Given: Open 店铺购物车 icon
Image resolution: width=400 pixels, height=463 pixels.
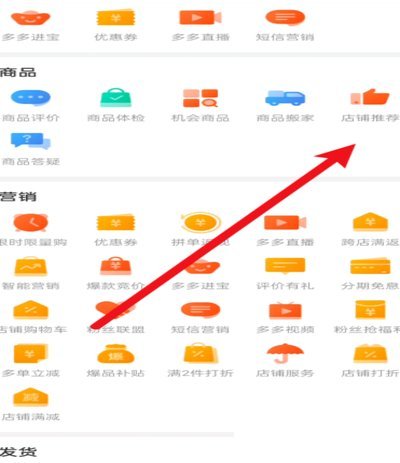Looking at the screenshot, I should (31, 310).
